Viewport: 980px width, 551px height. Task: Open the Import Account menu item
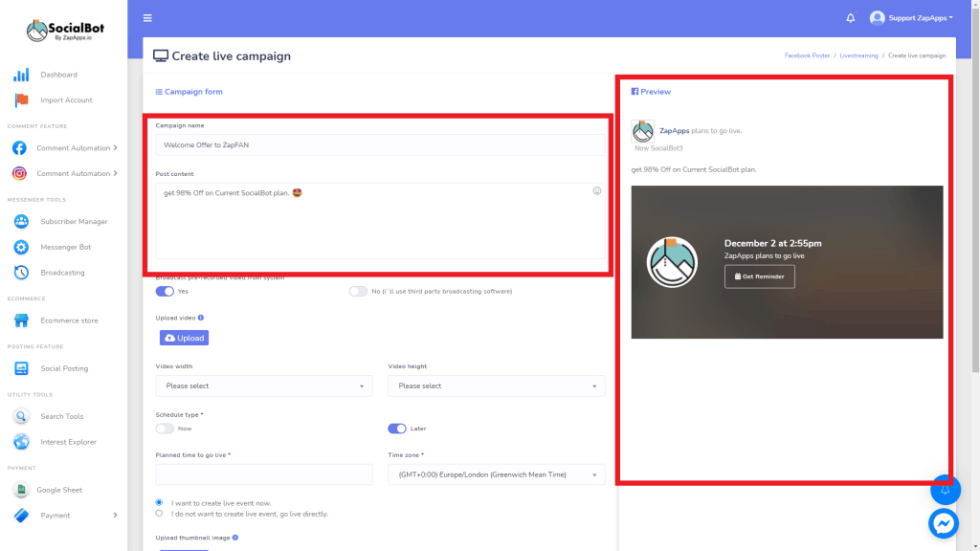pos(66,99)
